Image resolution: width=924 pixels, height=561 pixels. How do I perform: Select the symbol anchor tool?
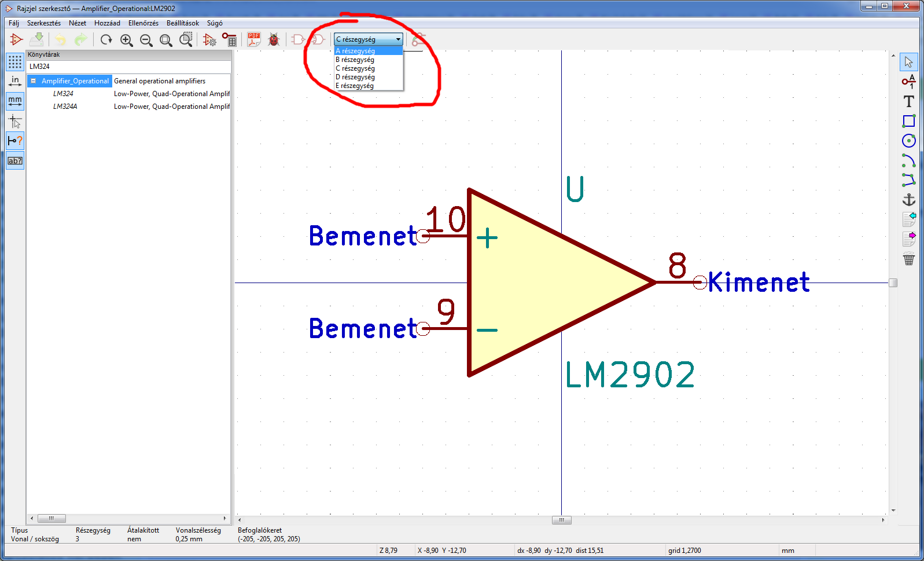[909, 200]
